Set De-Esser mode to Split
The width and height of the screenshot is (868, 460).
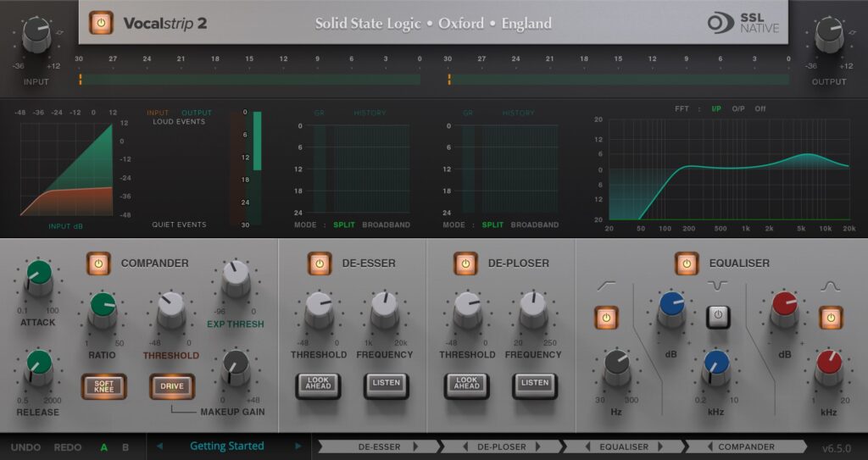(x=344, y=224)
